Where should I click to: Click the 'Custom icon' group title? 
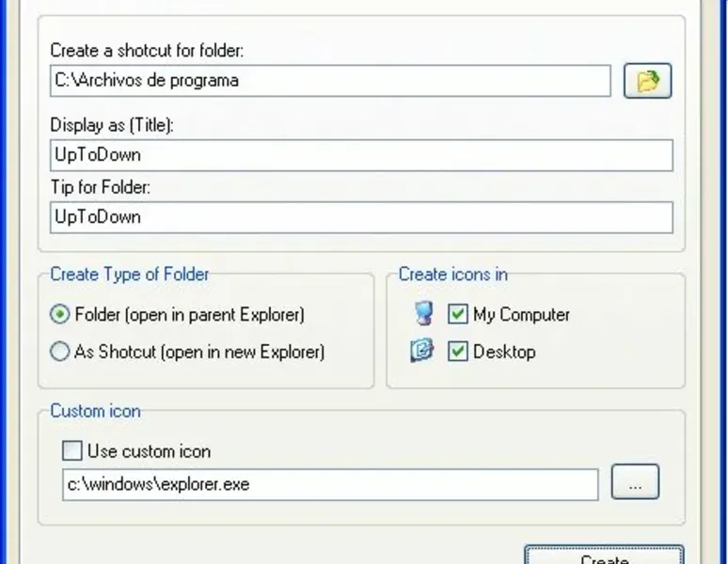(95, 411)
